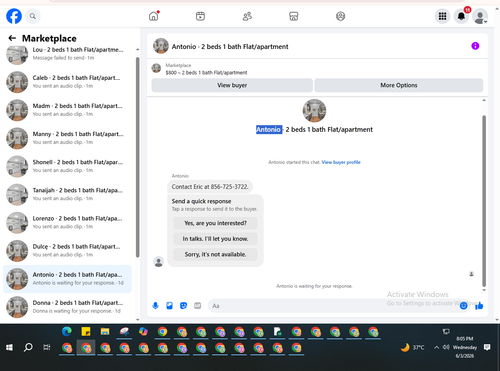This screenshot has width=500, height=371.
Task: Launch Microsoft Edge from the taskbar
Action: click(67, 332)
